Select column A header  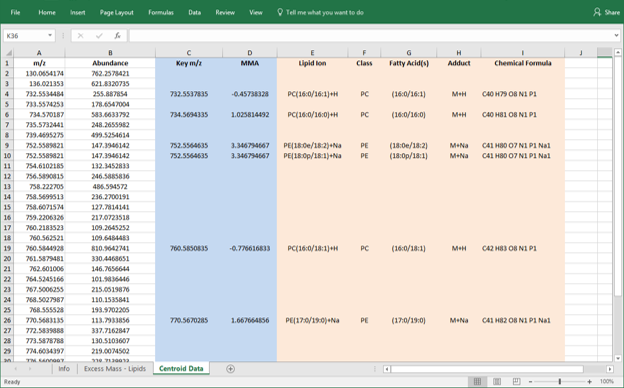[x=39, y=53]
